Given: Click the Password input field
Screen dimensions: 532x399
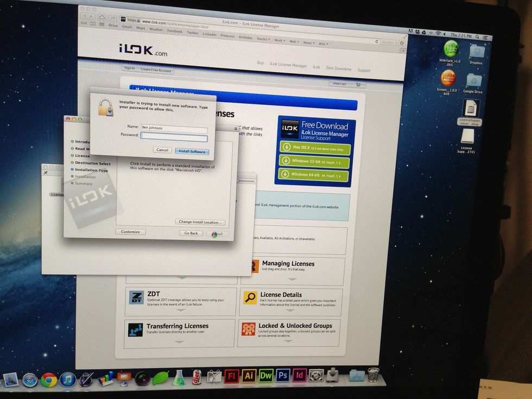Looking at the screenshot, I should click(x=174, y=138).
